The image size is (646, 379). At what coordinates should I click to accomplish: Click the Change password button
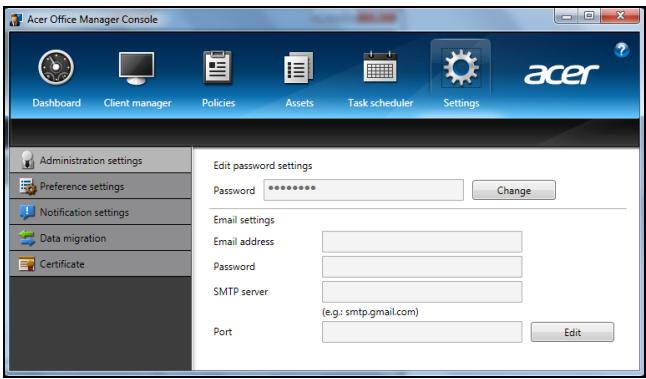click(514, 190)
